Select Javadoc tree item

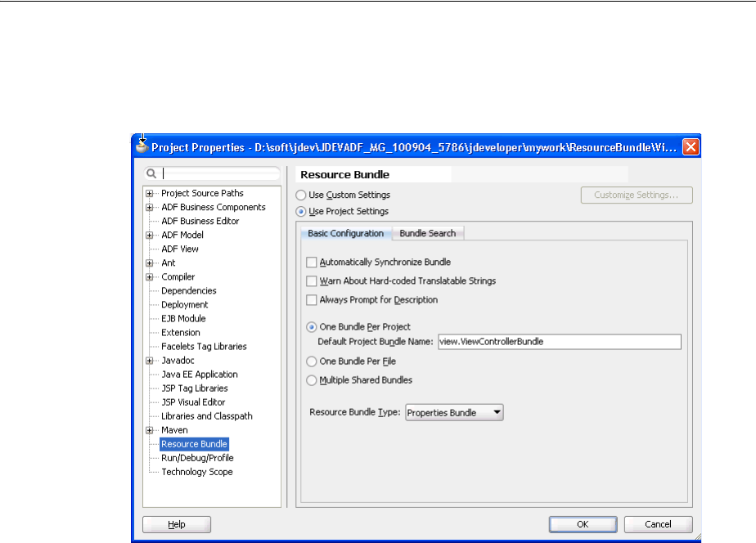[178, 361]
